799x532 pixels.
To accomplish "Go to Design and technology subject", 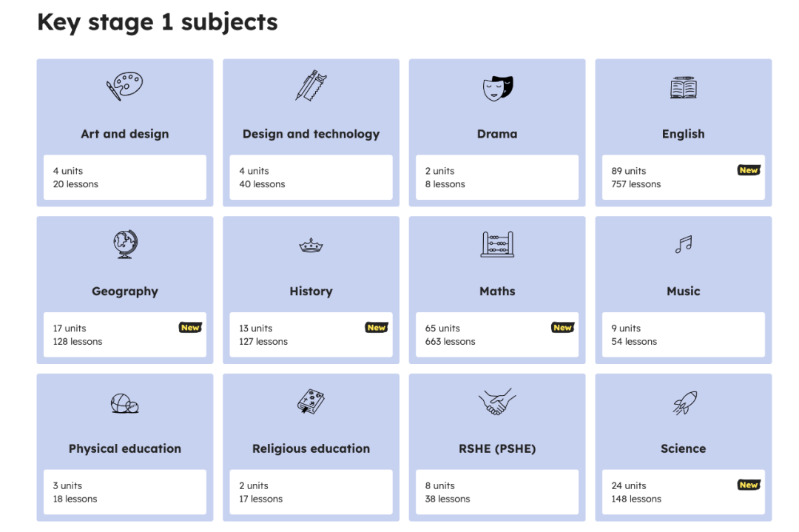I will (x=311, y=134).
